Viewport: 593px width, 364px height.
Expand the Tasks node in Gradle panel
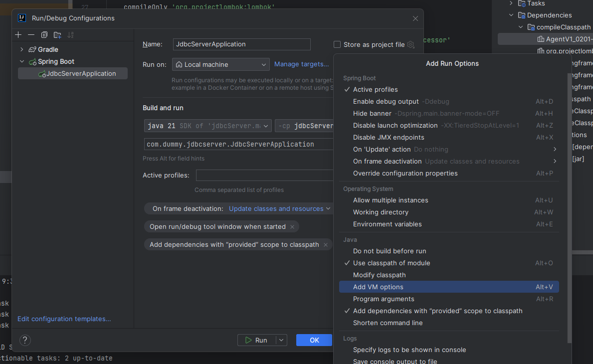511,3
